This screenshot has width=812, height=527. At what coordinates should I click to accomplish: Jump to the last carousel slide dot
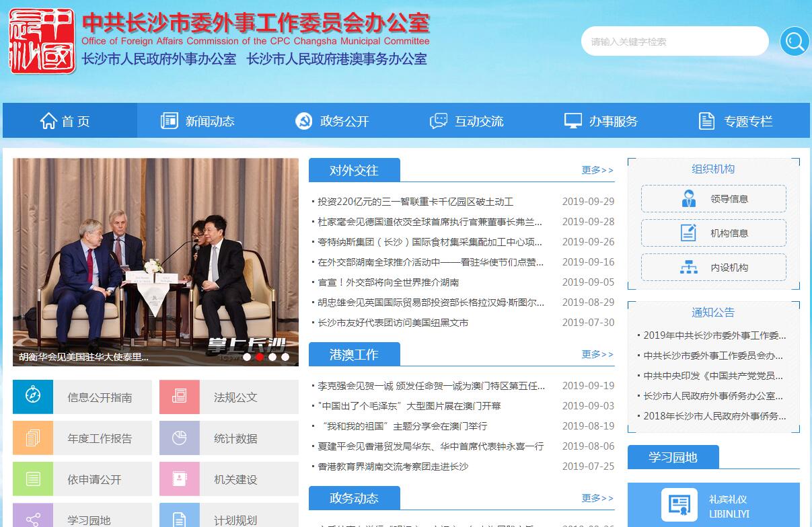click(285, 357)
